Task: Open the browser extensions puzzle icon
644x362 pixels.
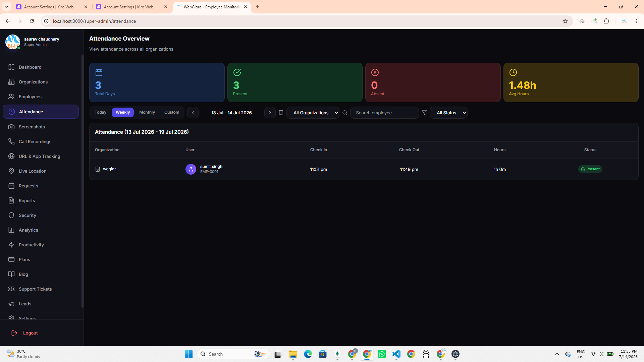Action: coord(606,21)
